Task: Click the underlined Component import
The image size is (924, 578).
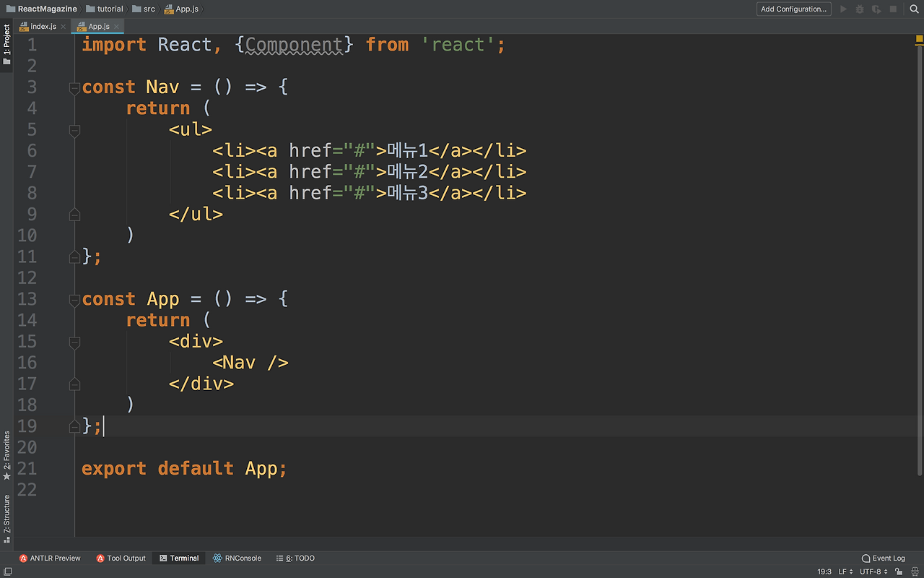Action: coord(294,45)
